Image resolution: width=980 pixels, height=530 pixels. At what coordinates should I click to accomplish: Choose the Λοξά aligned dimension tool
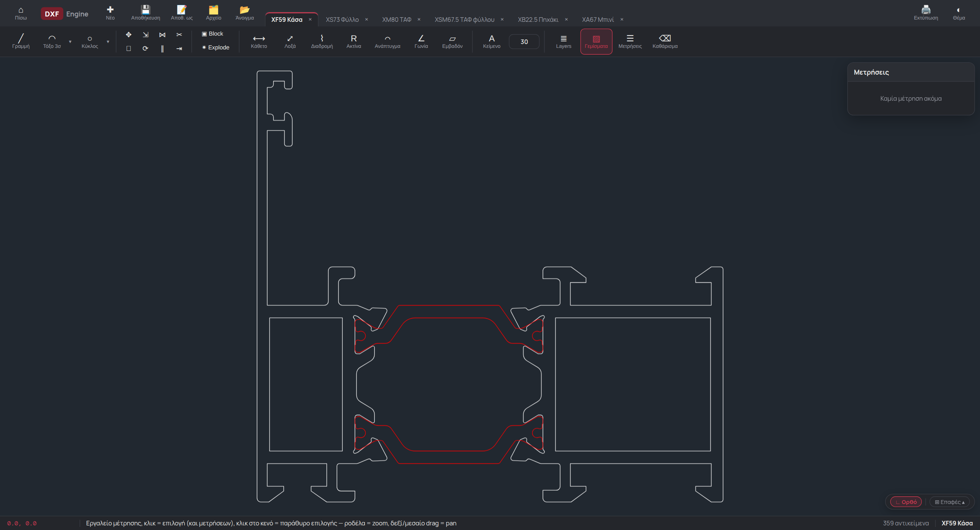pyautogui.click(x=290, y=41)
